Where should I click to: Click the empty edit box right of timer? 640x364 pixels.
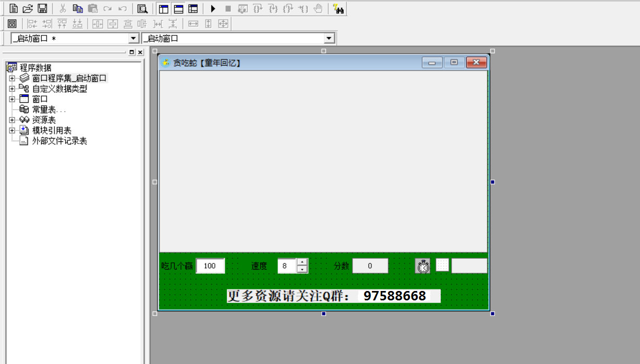click(x=469, y=265)
